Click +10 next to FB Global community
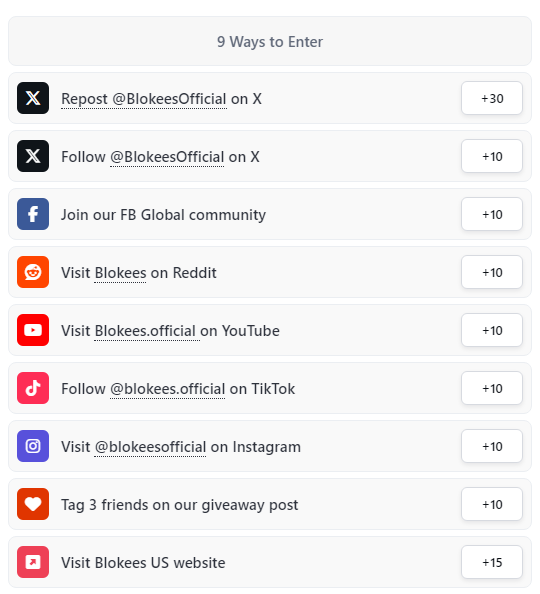This screenshot has height=594, width=540. coord(492,214)
